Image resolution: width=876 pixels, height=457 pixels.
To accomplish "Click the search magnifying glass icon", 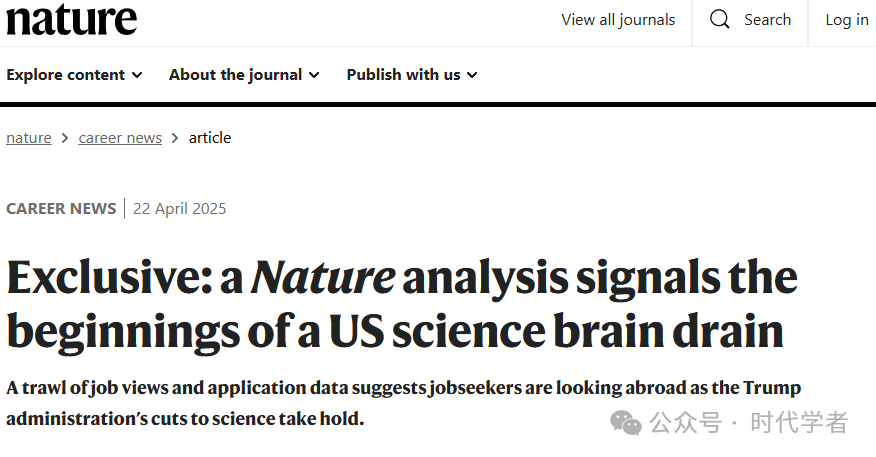I will coord(720,20).
